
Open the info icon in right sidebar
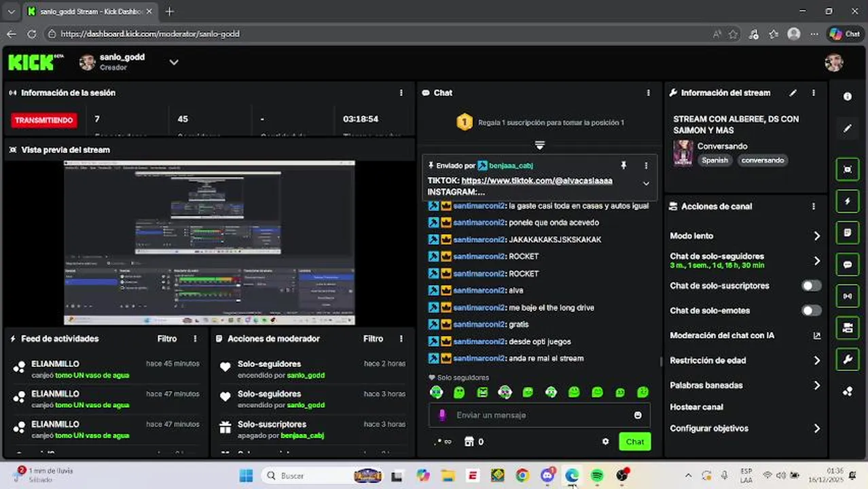(848, 96)
